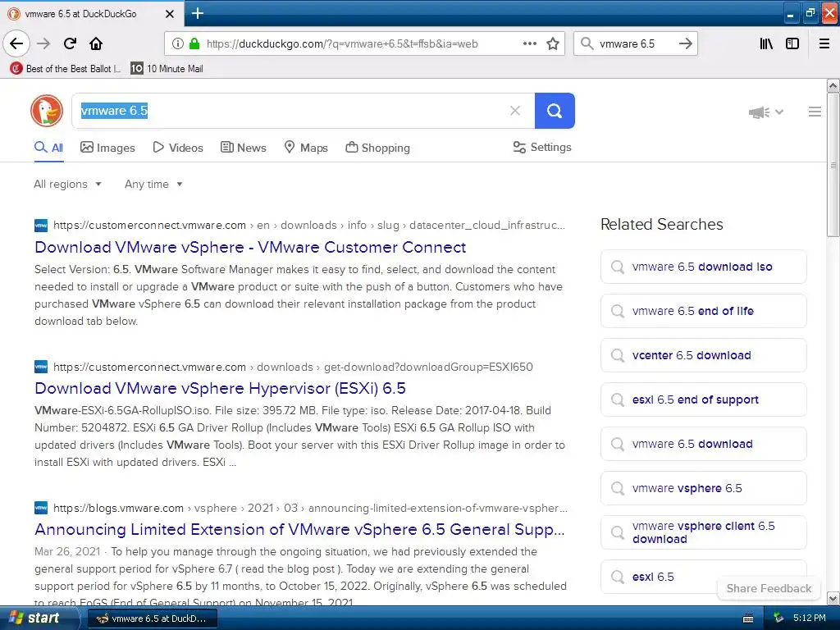
Task: Open the 10 Minute Mail bookmark
Action: 167,69
